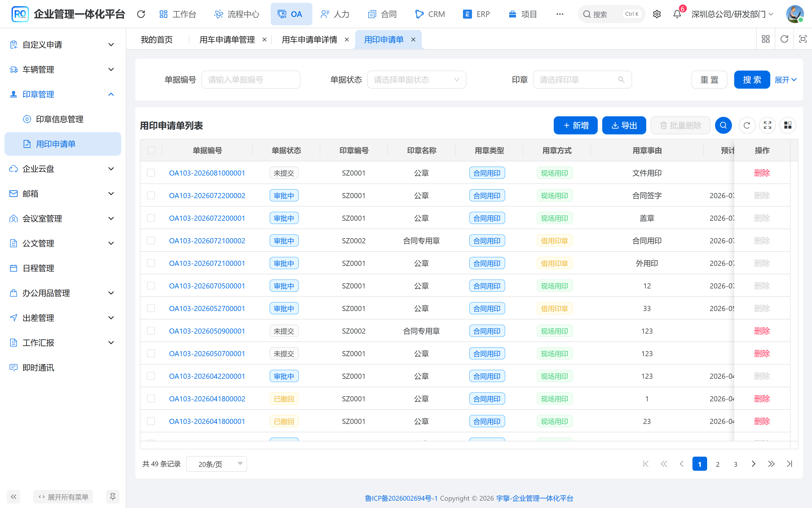Click the 新增 button
Viewport: 812px width, 508px height.
tap(575, 125)
